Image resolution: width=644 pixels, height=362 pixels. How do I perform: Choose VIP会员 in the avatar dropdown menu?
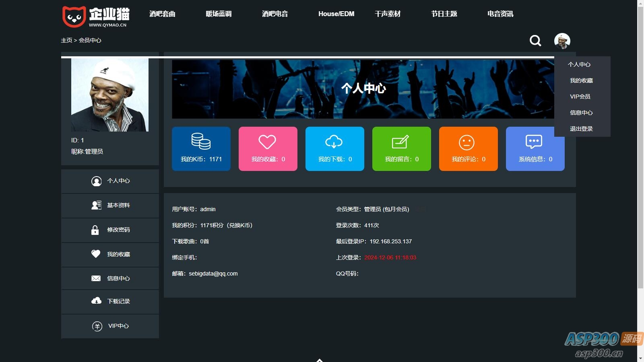[580, 96]
